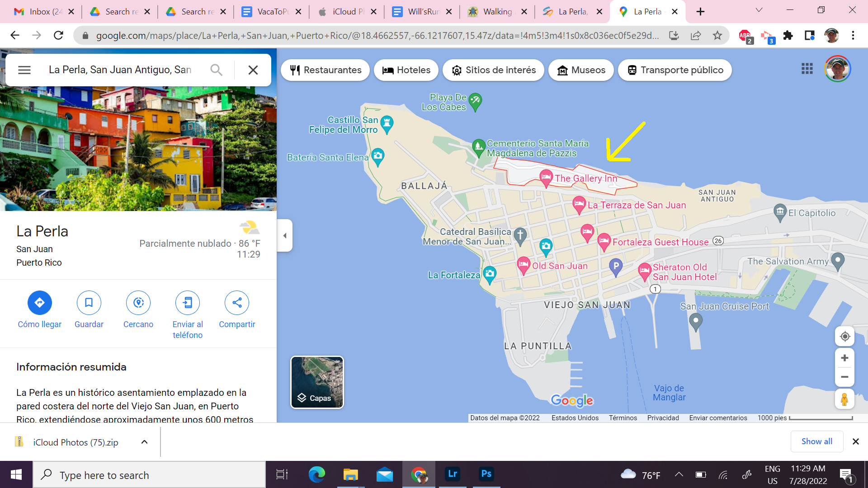
Task: Click the Privacidad link
Action: point(663,418)
